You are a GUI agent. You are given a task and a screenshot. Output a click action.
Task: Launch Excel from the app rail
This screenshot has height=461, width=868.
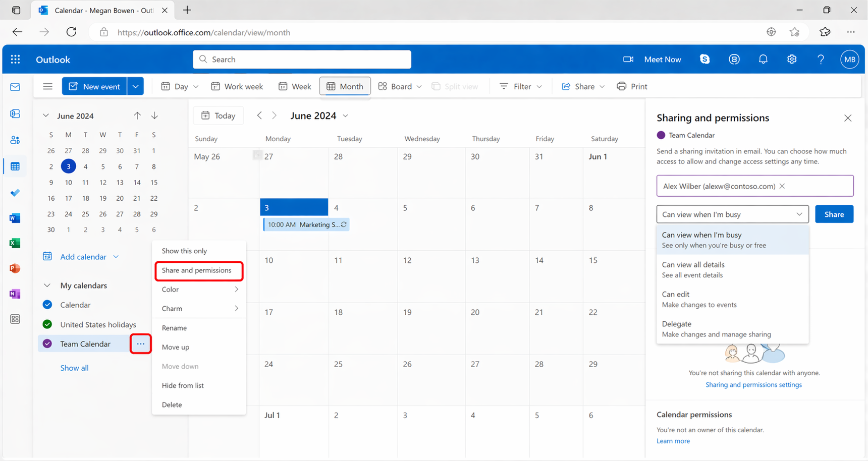pyautogui.click(x=15, y=243)
